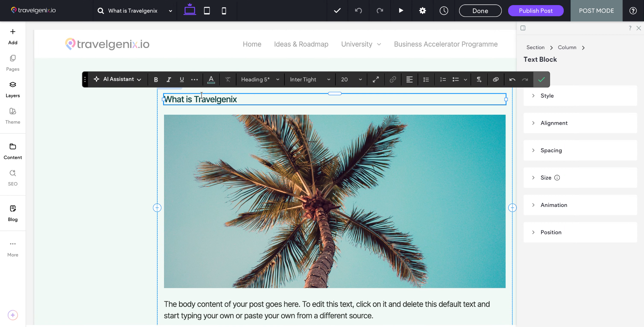Expand the AI Assistant dropdown
This screenshot has width=644, height=327.
(117, 79)
